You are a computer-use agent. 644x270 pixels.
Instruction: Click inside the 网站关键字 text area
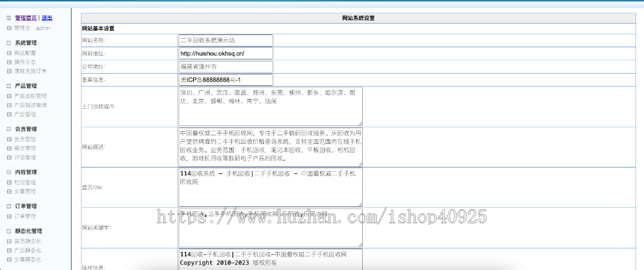270,227
